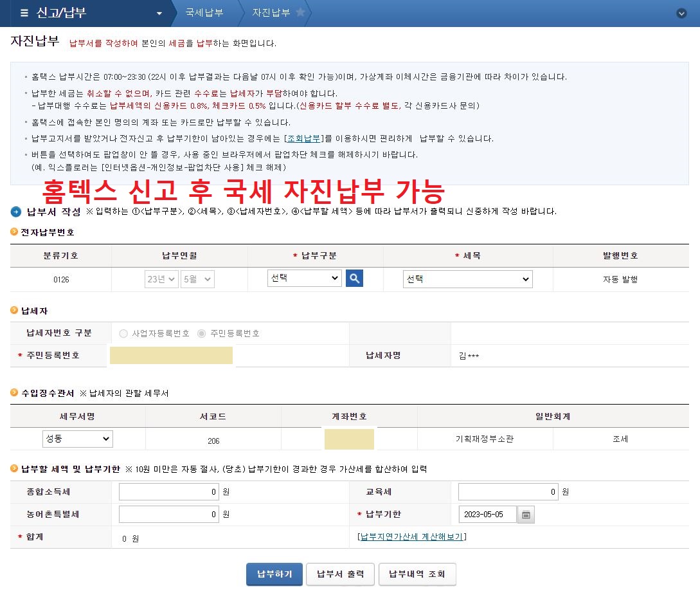Open the 납부지연가산세 계산해보기 link
This screenshot has width=700, height=595.
click(411, 536)
